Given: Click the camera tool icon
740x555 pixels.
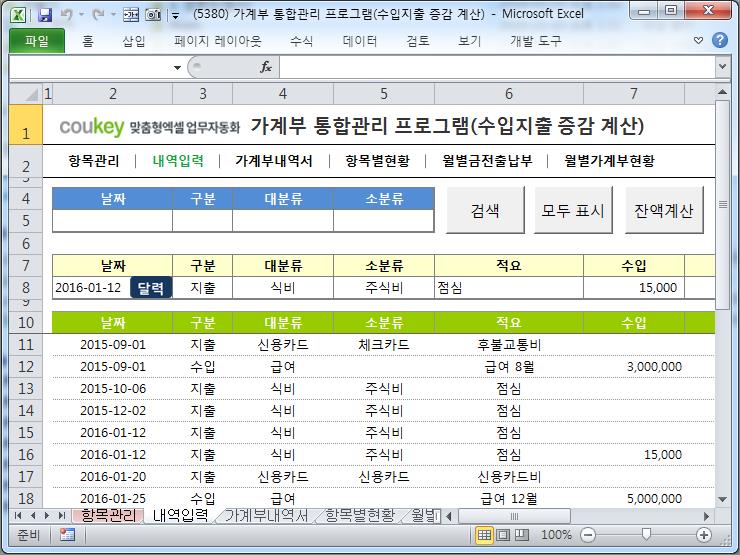Looking at the screenshot, I should click(153, 15).
